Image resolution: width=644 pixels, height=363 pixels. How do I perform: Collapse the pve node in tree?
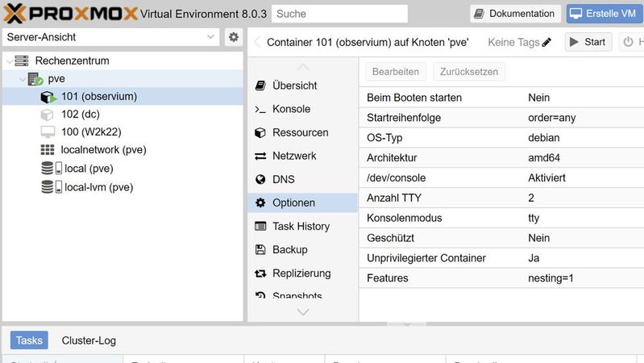coord(21,79)
